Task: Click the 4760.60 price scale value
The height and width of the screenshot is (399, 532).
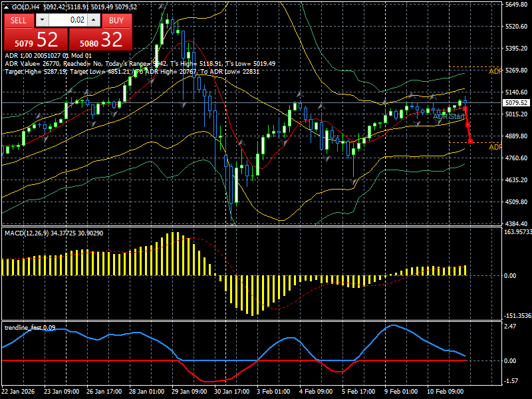Action: [516, 158]
